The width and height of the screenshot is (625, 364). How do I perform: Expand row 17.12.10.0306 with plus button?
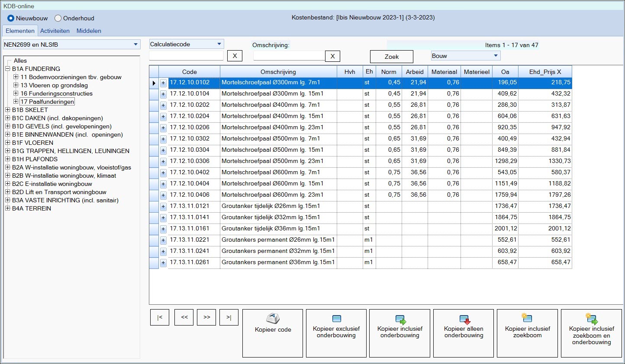tap(163, 161)
